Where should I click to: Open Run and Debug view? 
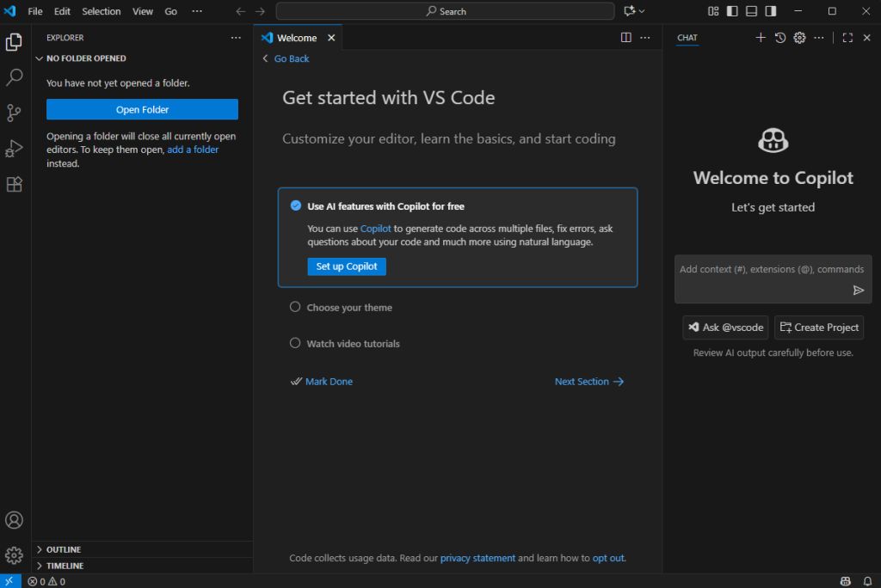pos(15,149)
